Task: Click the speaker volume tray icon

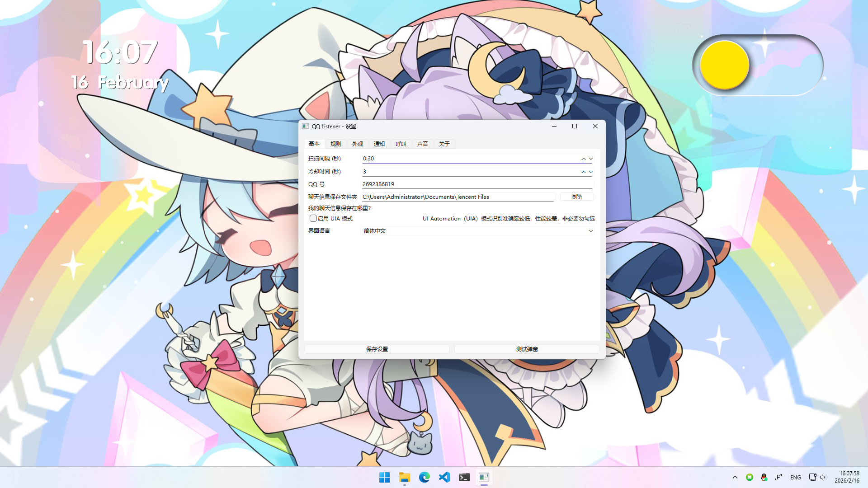Action: click(x=823, y=477)
